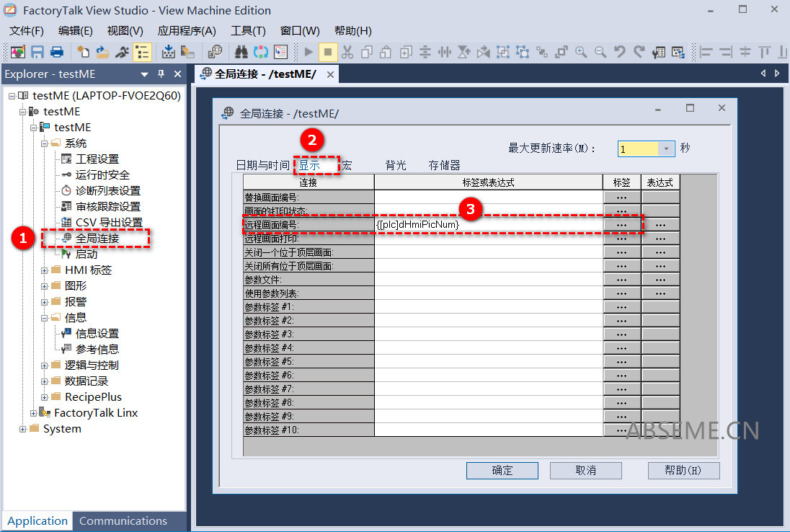
Task: Open the 应用程序(A) menu
Action: click(x=187, y=30)
